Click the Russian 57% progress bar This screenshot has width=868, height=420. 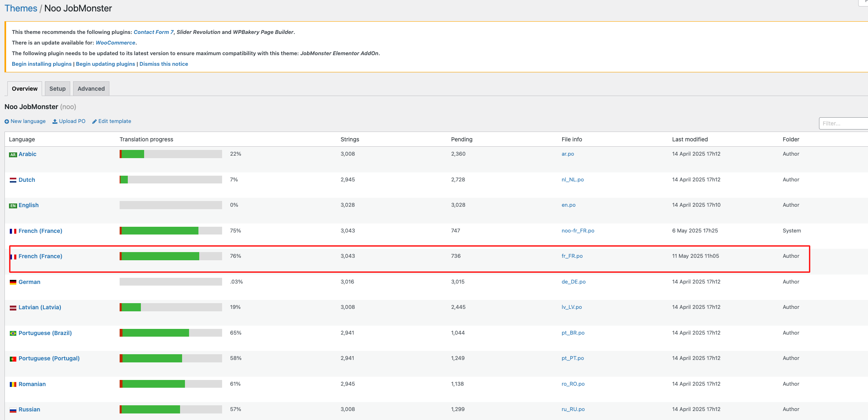(x=171, y=409)
